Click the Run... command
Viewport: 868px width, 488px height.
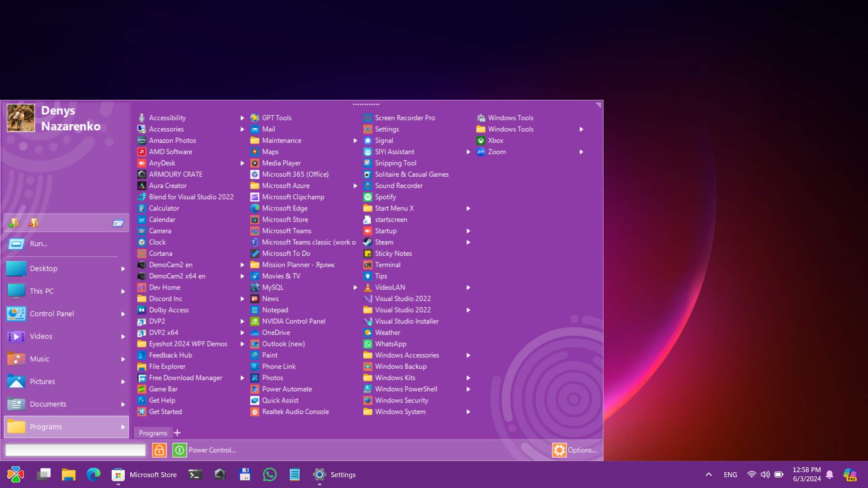click(x=66, y=244)
